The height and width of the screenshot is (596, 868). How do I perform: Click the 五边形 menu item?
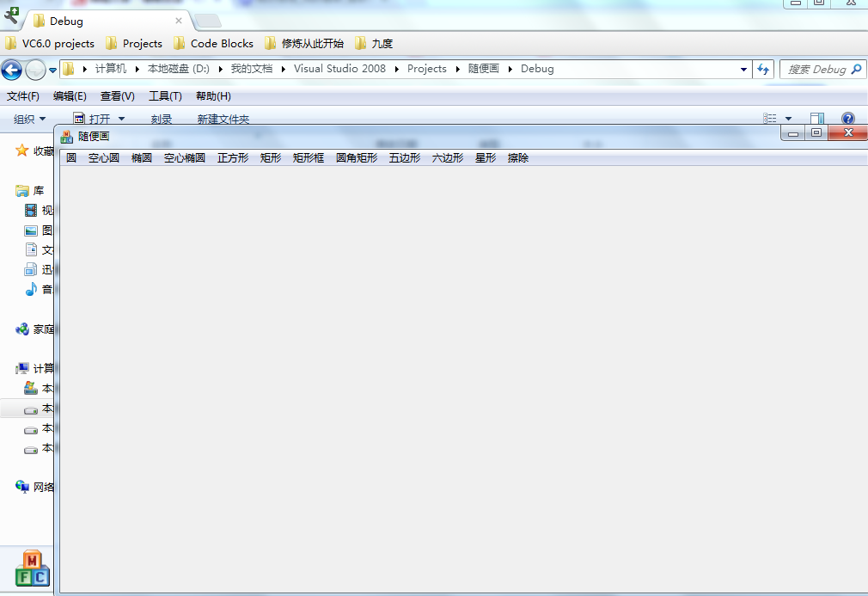coord(405,158)
